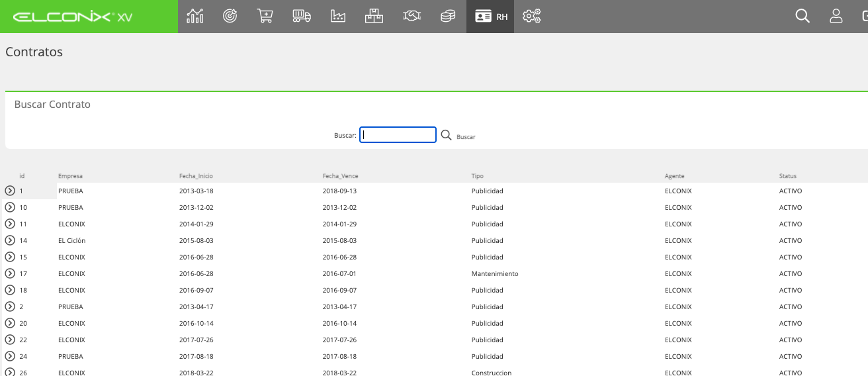Screen dimensions: 868x376
Task: Open the handshake partners icon
Action: pos(412,17)
